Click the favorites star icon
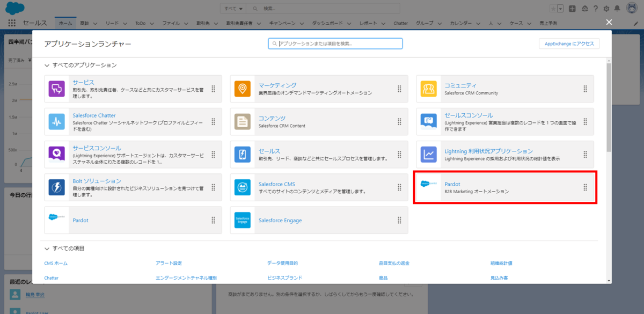The image size is (644, 314). pos(553,9)
